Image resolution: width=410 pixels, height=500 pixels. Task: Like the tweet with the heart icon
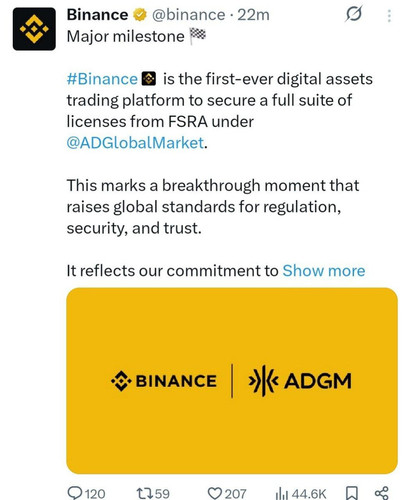coord(215,493)
